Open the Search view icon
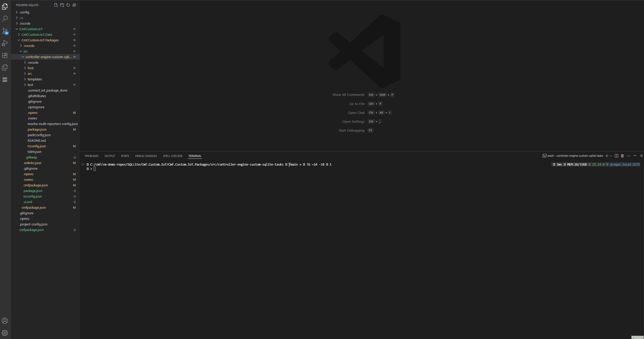Image resolution: width=644 pixels, height=339 pixels. click(x=5, y=19)
